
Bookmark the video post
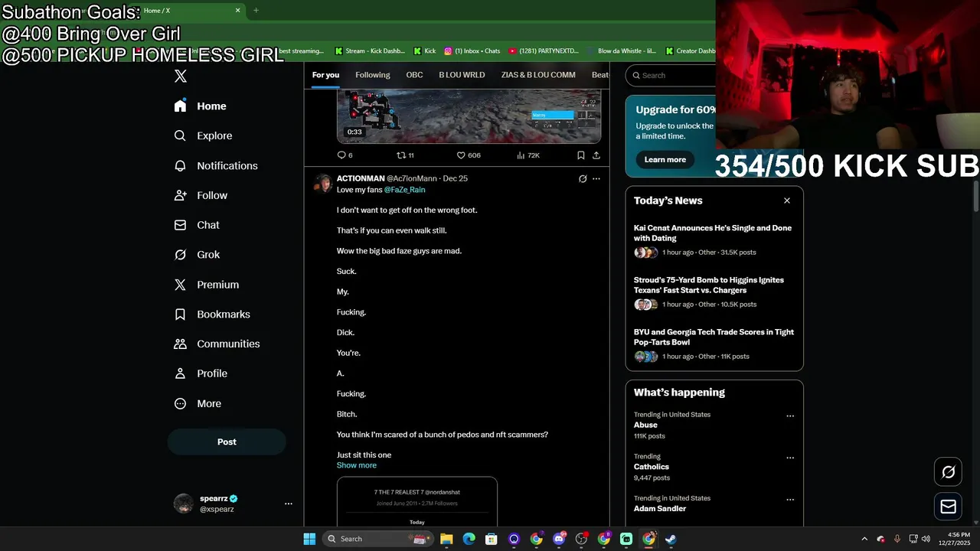tap(581, 155)
